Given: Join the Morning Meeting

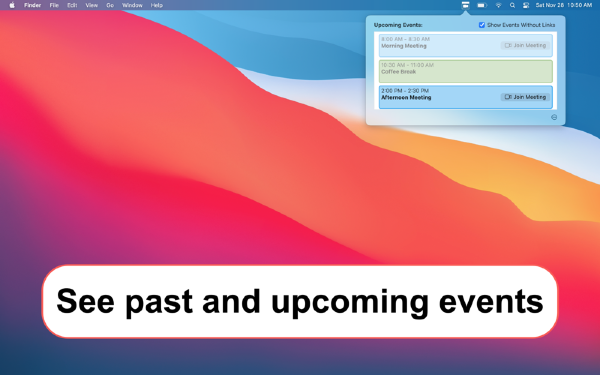Looking at the screenshot, I should (x=525, y=46).
